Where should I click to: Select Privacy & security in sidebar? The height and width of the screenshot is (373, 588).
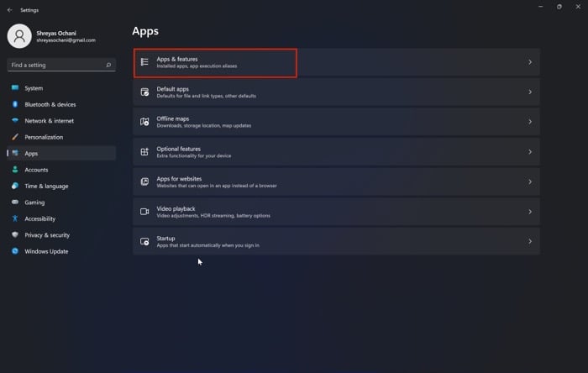click(61, 235)
